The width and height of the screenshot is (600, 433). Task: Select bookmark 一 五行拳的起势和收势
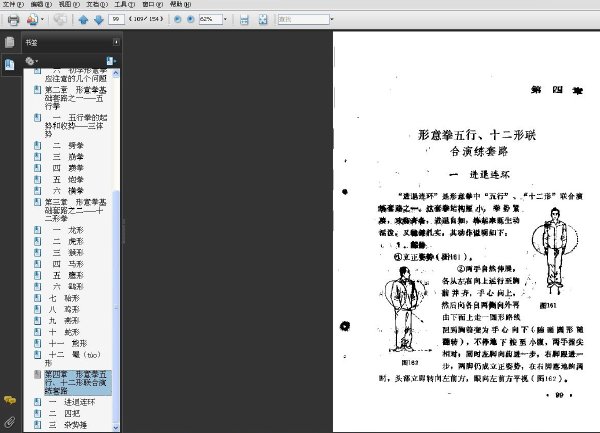point(76,125)
